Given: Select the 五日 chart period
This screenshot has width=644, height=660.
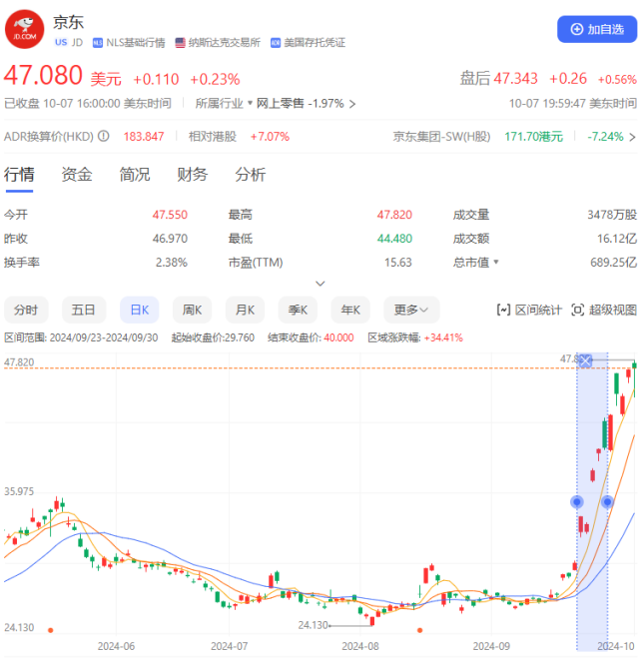Looking at the screenshot, I should coord(84,310).
